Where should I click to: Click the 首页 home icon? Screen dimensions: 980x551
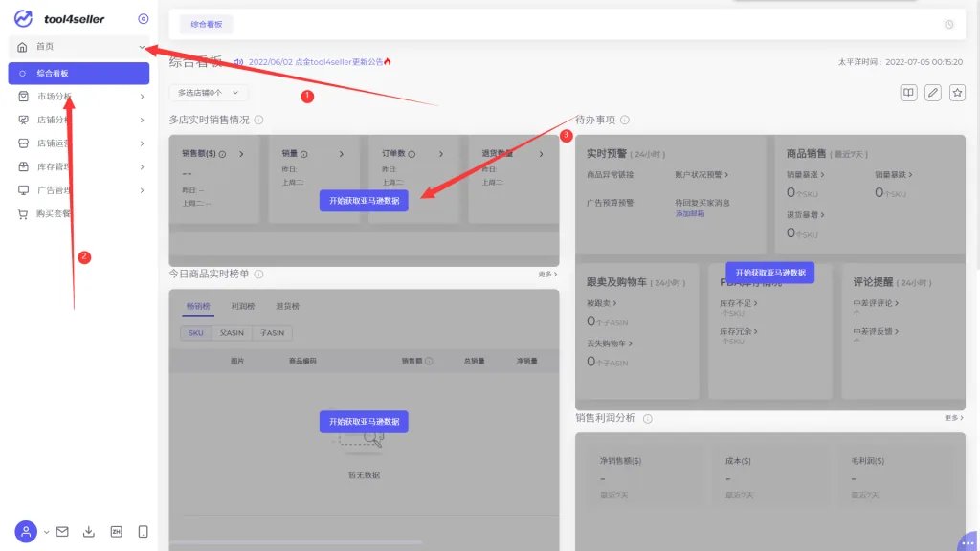pos(23,47)
